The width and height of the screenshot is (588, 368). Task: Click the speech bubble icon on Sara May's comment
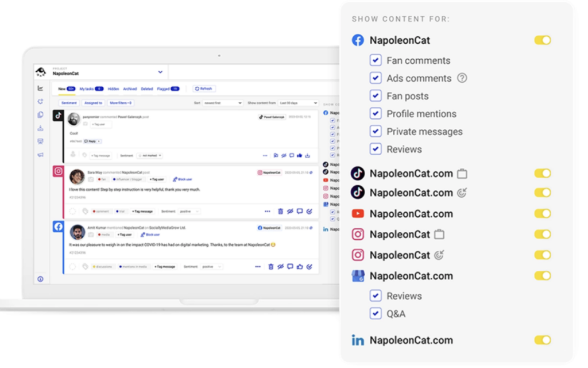coord(300,212)
